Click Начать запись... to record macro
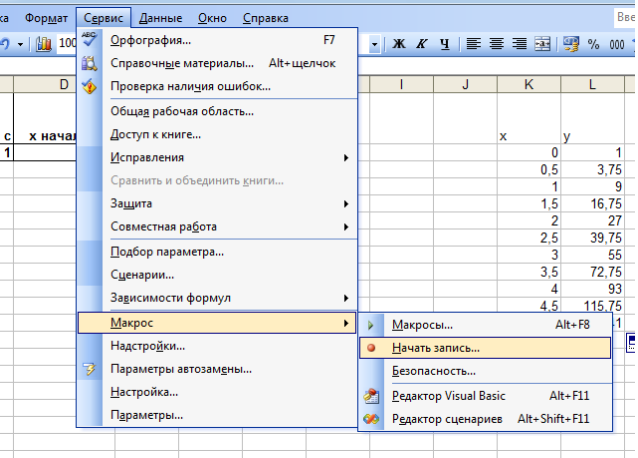Viewport: 638px width, 458px height. click(x=485, y=348)
